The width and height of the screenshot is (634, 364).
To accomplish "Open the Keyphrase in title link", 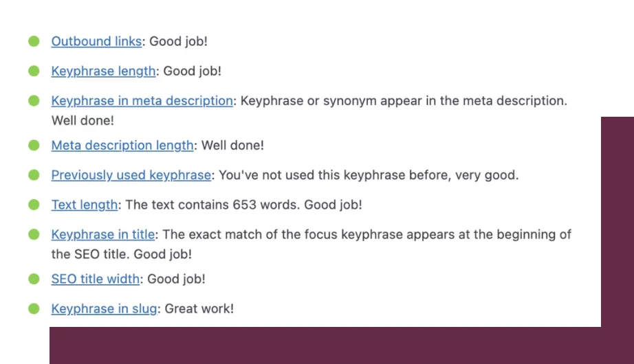I will click(x=102, y=234).
